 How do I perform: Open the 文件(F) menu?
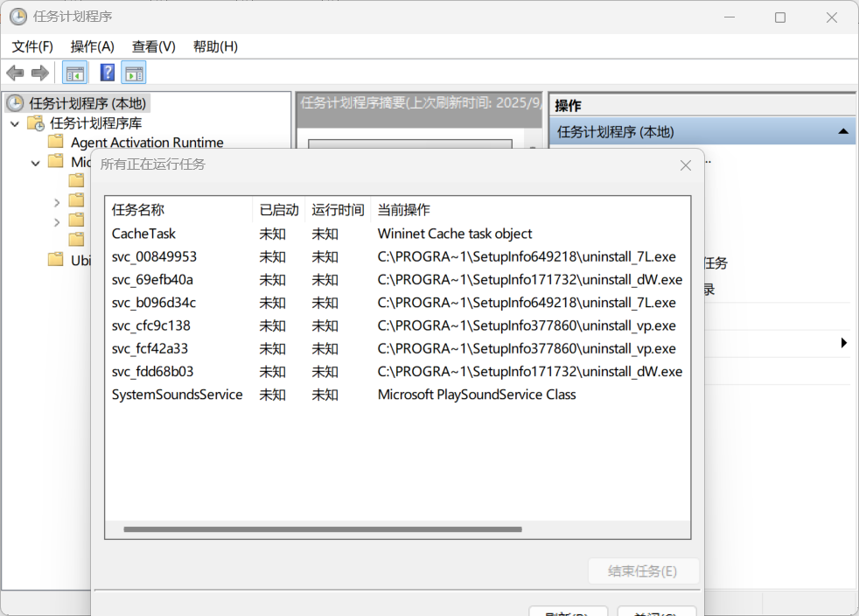[31, 46]
